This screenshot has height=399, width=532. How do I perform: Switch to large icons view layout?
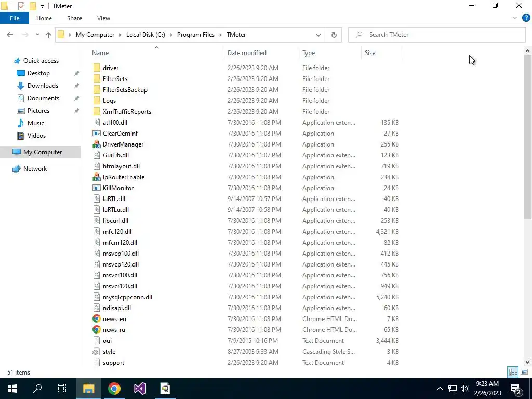pos(524,372)
